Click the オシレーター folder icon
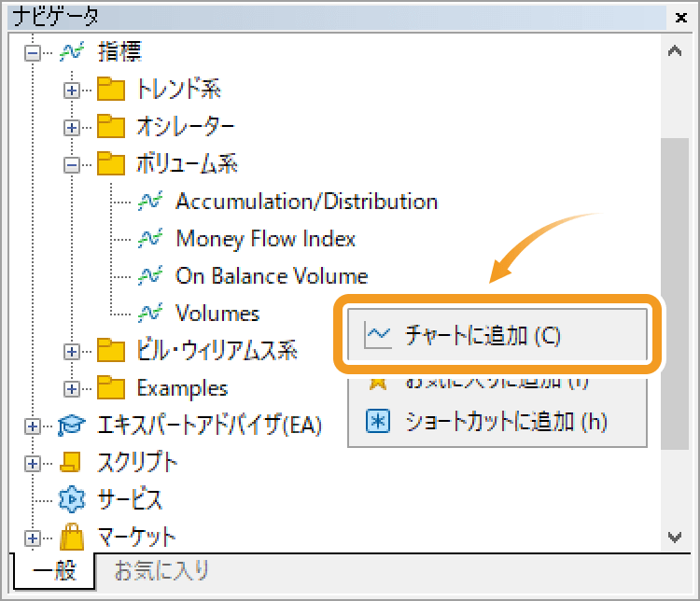Image resolution: width=700 pixels, height=601 pixels. (111, 126)
